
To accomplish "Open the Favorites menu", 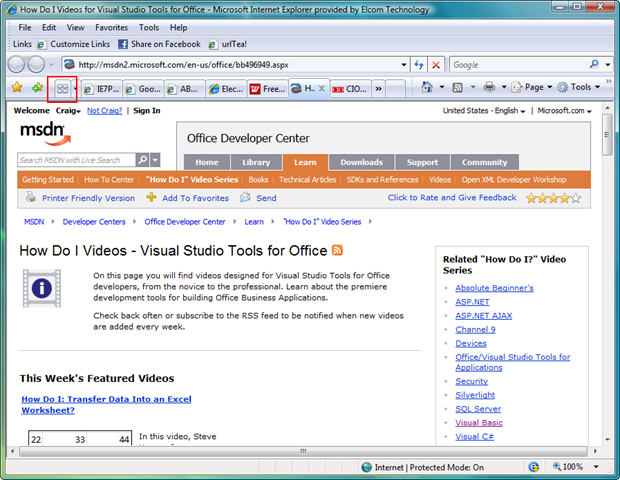I will [111, 27].
